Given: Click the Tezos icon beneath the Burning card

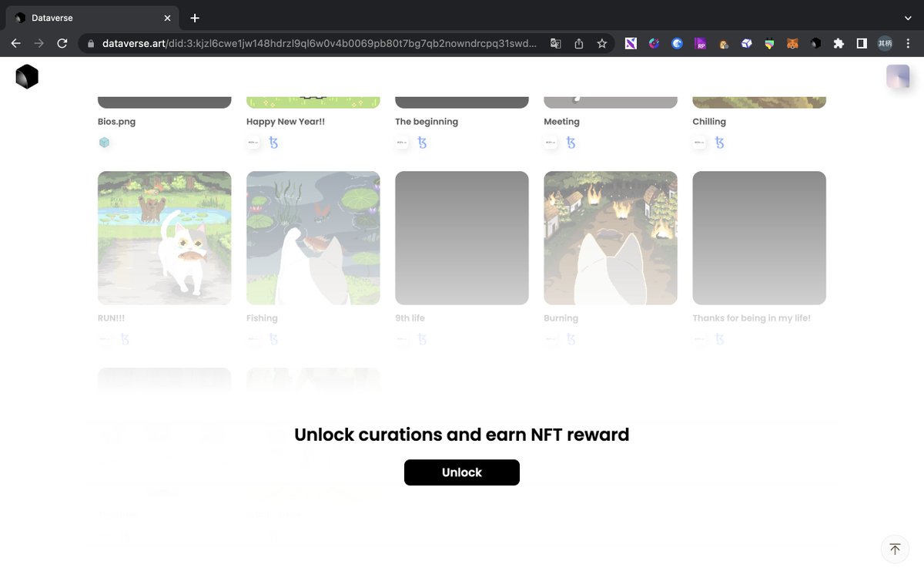Looking at the screenshot, I should coord(570,338).
